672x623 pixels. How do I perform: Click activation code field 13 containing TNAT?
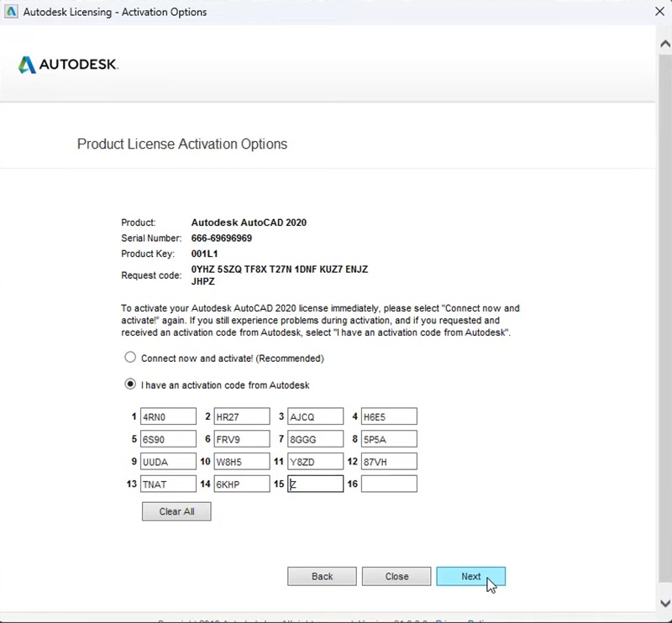[168, 484]
